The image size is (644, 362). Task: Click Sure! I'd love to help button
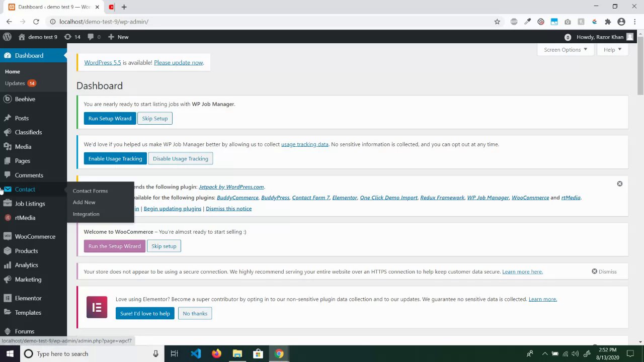[145, 313]
